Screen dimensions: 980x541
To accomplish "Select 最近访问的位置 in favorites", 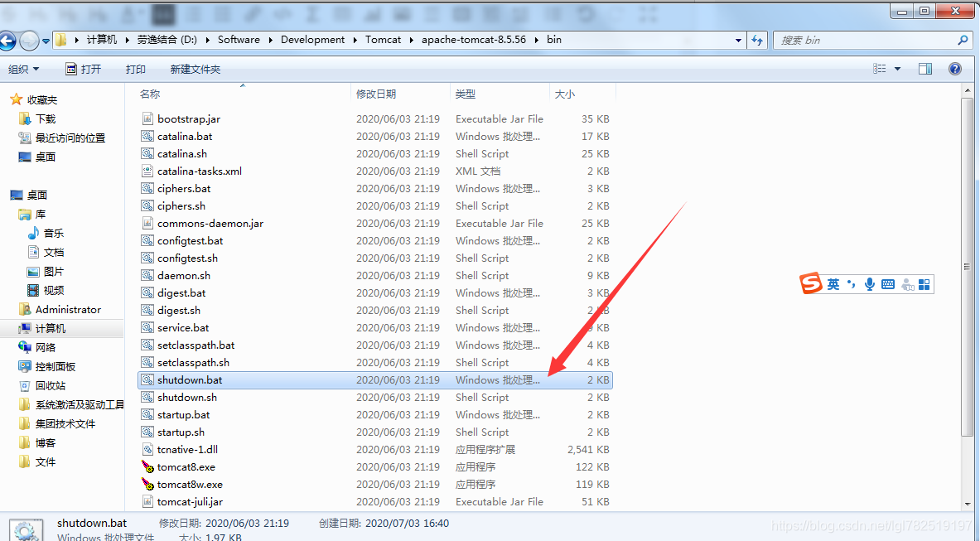I will pos(70,138).
